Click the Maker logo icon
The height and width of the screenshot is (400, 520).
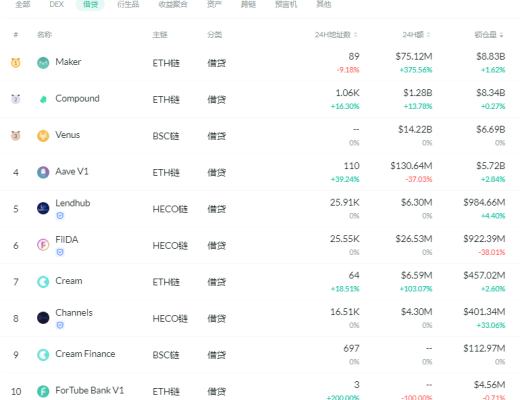[43, 63]
